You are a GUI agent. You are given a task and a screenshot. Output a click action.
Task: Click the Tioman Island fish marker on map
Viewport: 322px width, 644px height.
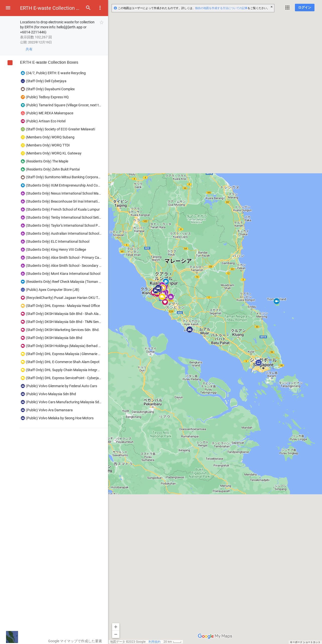pyautogui.click(x=276, y=301)
